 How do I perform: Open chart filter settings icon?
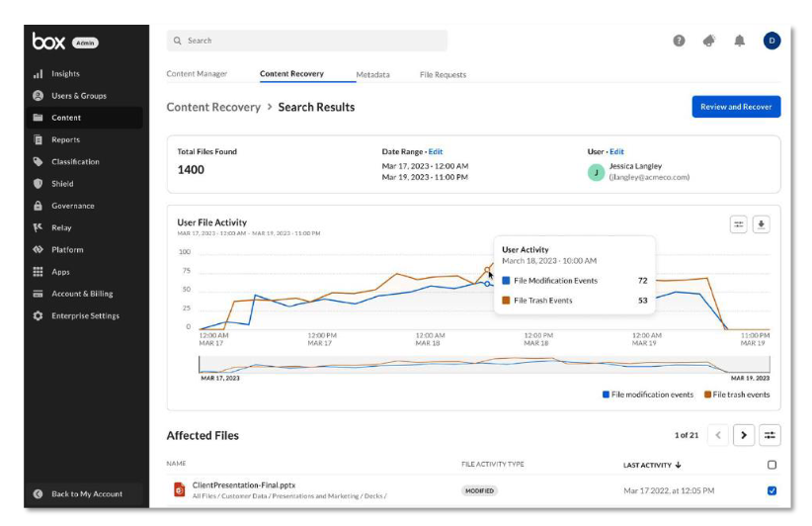(738, 224)
